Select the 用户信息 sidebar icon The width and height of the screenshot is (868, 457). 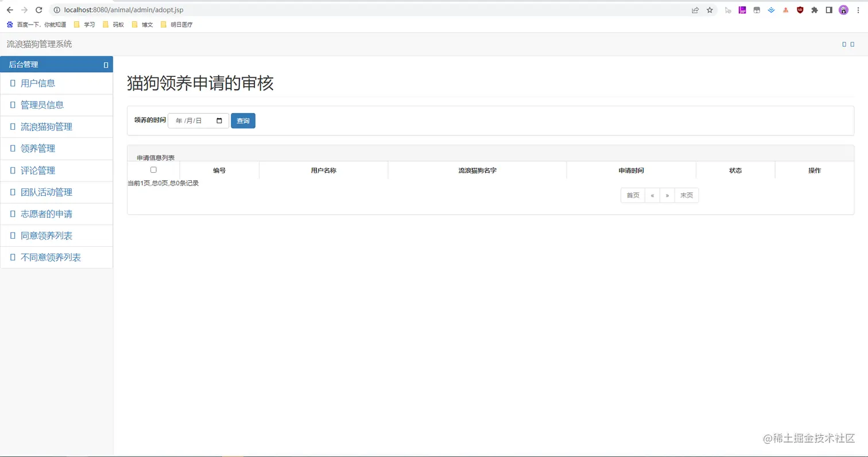click(13, 83)
